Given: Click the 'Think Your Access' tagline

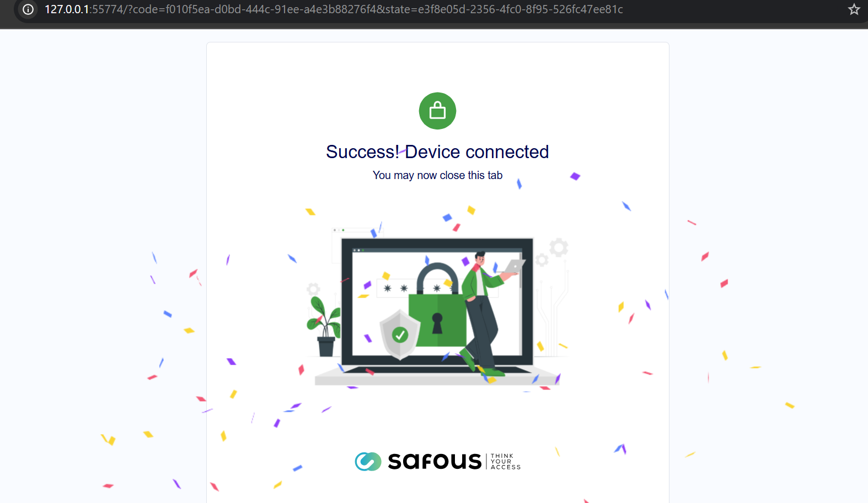Looking at the screenshot, I should tap(505, 462).
